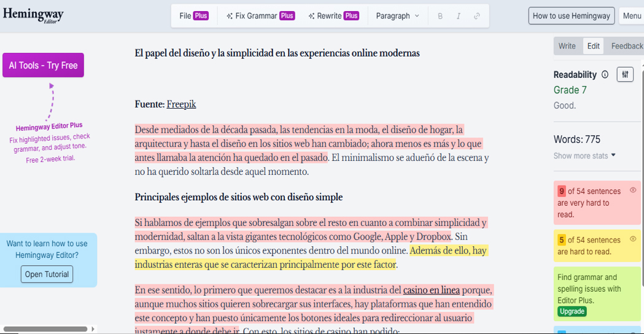
Task: Toggle visibility of very hard sentences highlights
Action: click(x=633, y=190)
